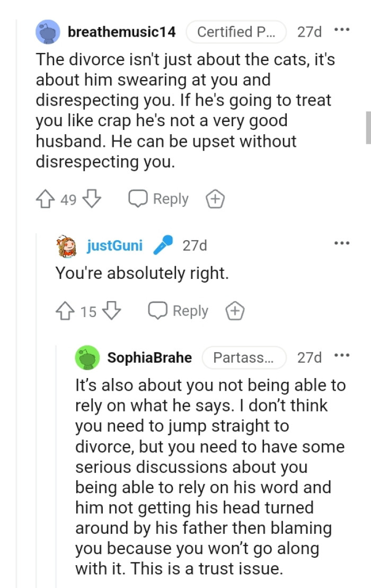The height and width of the screenshot is (588, 371).
Task: Open justGuni's username link
Action: point(116,245)
